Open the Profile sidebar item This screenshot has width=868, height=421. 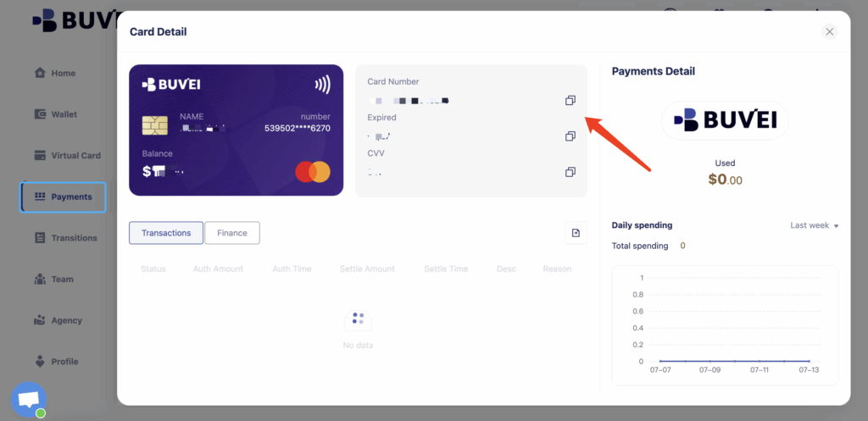[56, 362]
